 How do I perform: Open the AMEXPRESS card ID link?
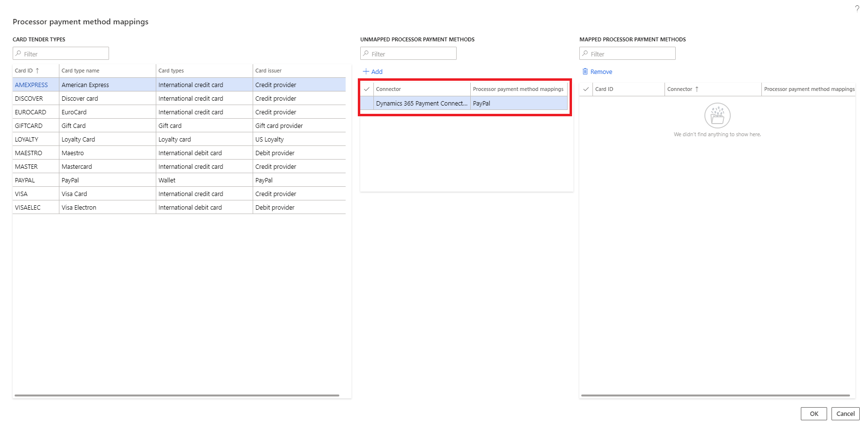pyautogui.click(x=31, y=85)
